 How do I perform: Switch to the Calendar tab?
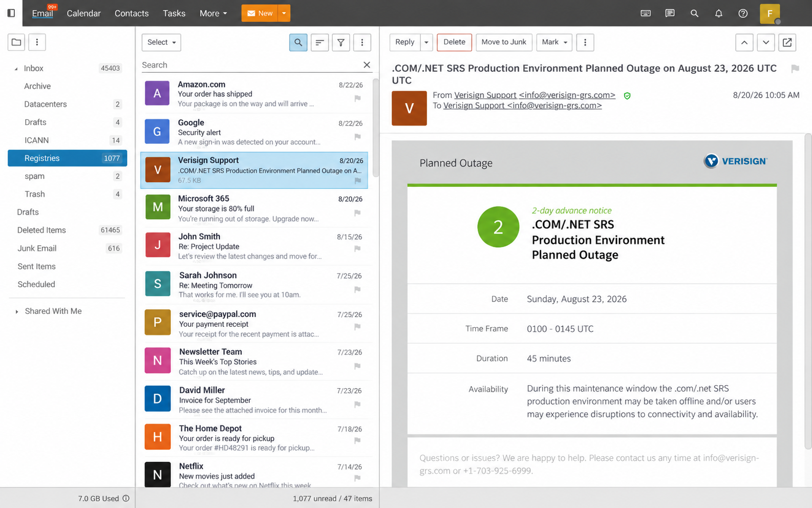83,13
